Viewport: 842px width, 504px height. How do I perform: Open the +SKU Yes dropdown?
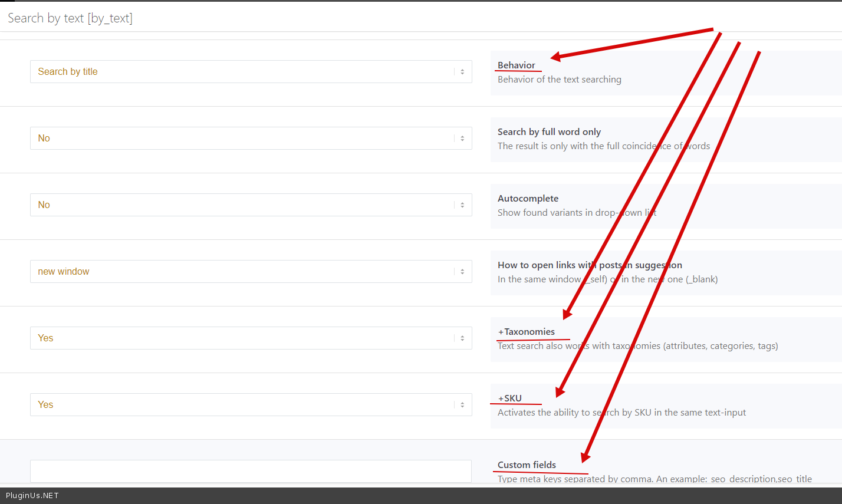coord(251,404)
